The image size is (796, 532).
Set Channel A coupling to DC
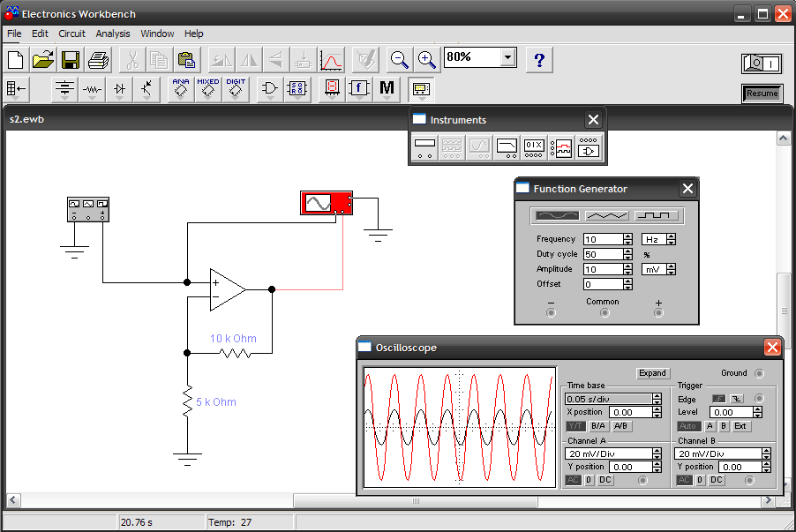(x=605, y=480)
